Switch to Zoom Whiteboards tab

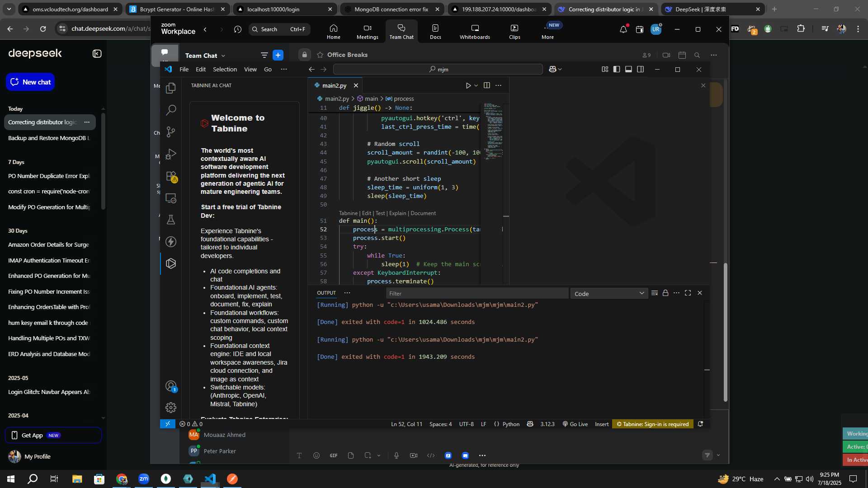[x=475, y=31]
